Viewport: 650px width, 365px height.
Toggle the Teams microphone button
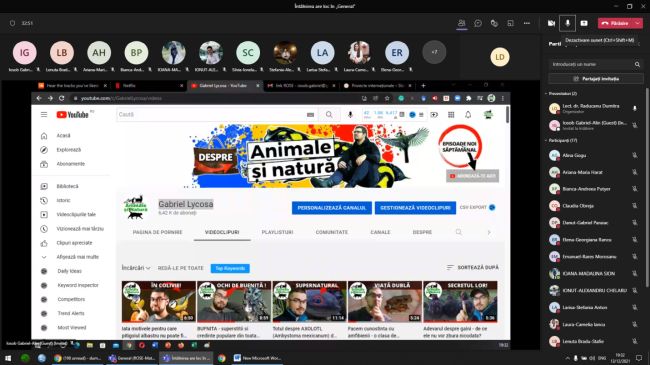(568, 23)
